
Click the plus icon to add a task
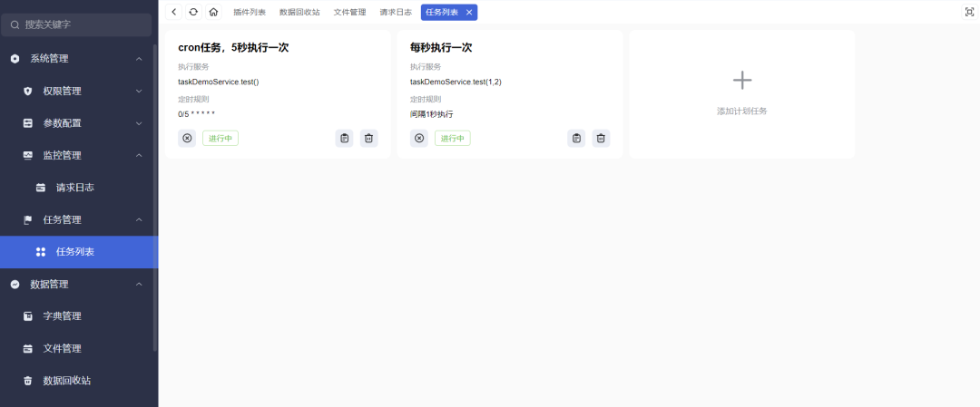click(742, 80)
